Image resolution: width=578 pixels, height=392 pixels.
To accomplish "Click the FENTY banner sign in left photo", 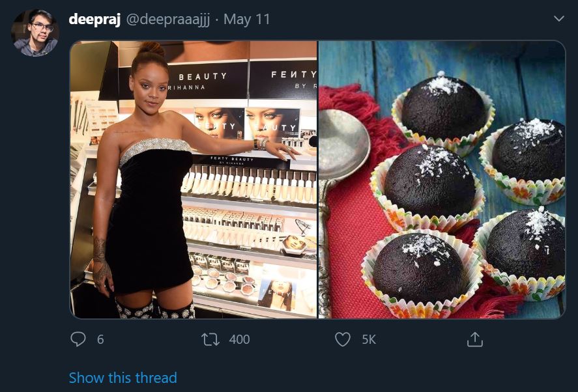I will point(283,80).
